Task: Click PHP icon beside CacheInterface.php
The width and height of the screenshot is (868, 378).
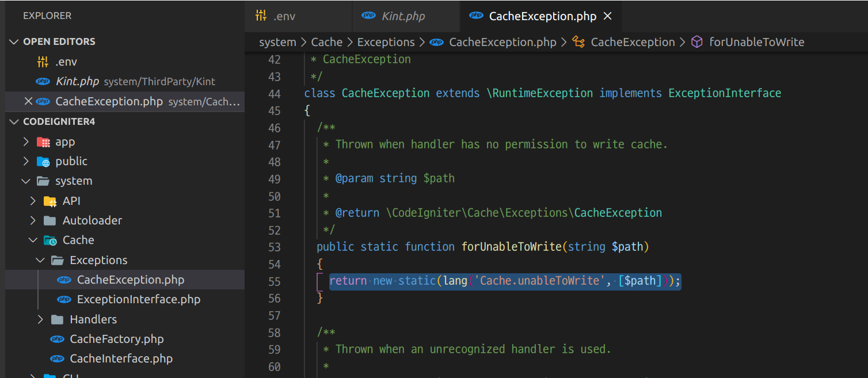Action: (x=57, y=358)
